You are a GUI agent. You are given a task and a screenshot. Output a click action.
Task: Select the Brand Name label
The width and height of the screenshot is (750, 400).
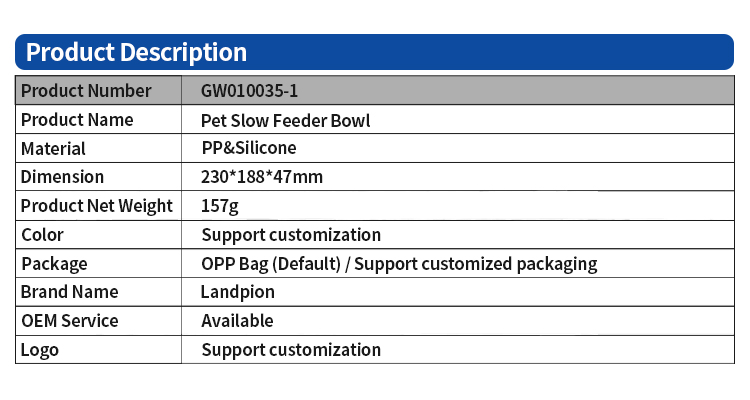70,292
